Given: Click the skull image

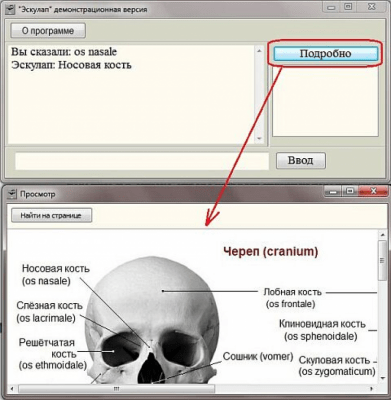Looking at the screenshot, I should (x=152, y=319).
